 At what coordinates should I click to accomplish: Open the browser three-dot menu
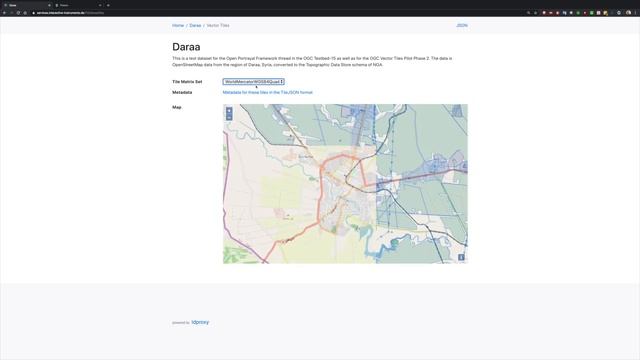636,13
